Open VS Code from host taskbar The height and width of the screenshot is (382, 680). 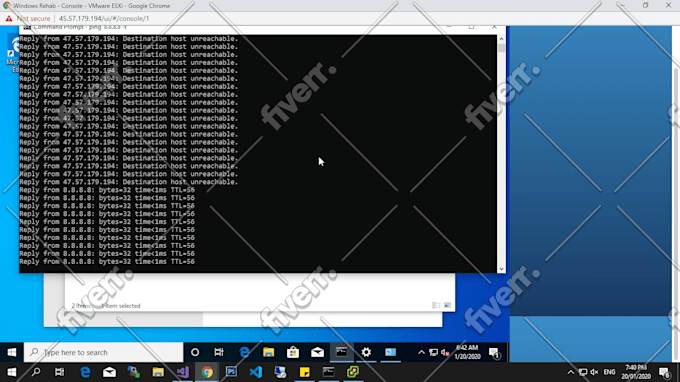(x=255, y=372)
